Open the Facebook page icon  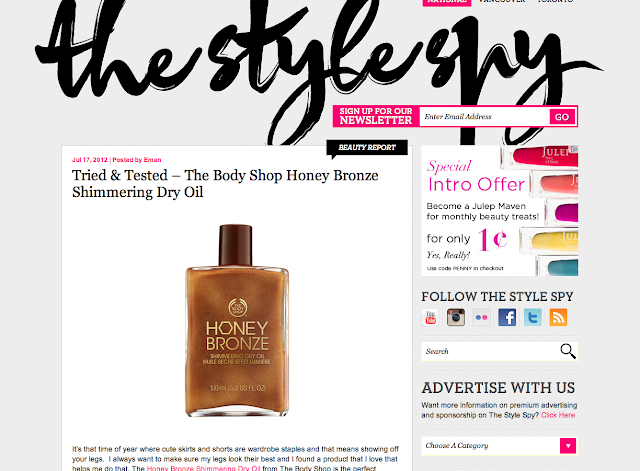507,318
